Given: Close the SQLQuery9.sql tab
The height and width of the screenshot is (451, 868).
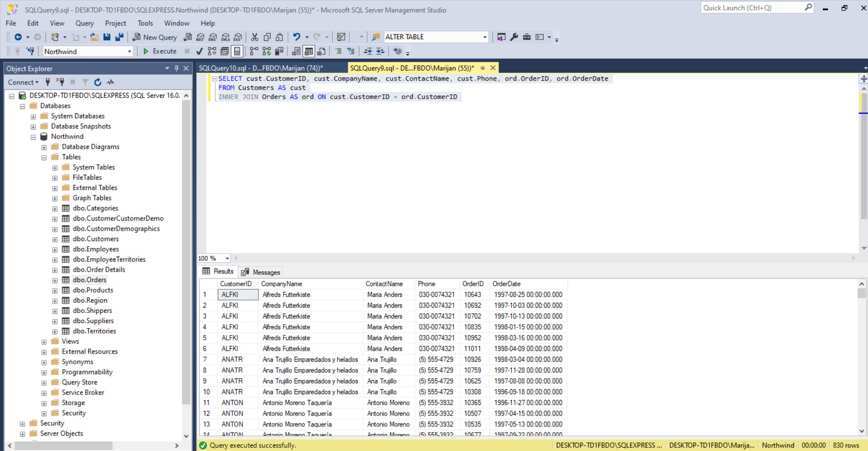Looking at the screenshot, I should pos(493,68).
